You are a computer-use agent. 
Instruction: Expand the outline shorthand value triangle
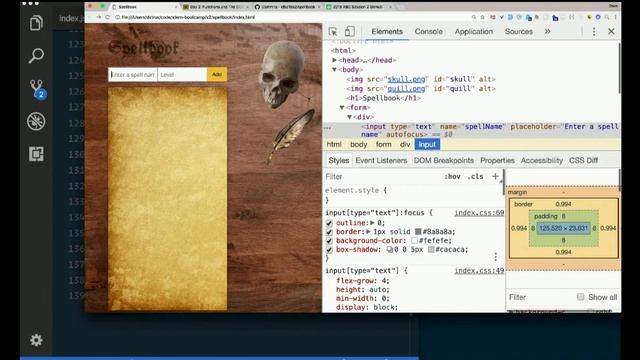(x=372, y=223)
